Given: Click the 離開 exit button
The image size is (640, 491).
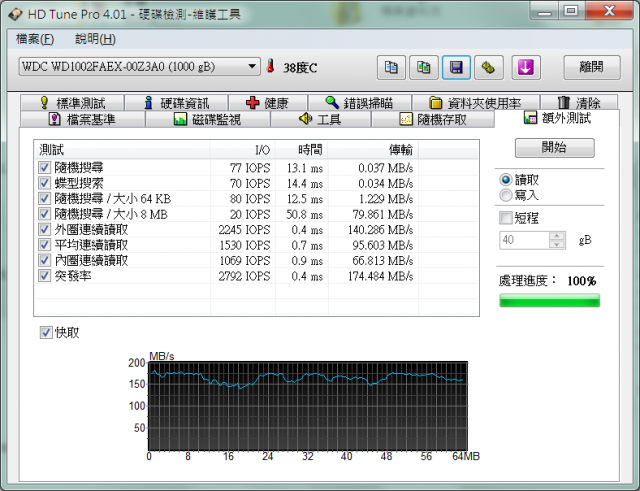Looking at the screenshot, I should click(x=592, y=67).
